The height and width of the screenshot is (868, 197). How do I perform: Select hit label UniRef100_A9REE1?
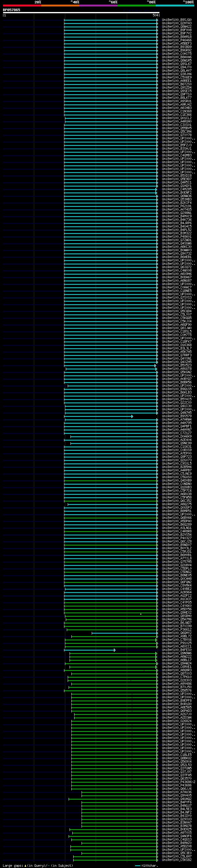pos(176,81)
